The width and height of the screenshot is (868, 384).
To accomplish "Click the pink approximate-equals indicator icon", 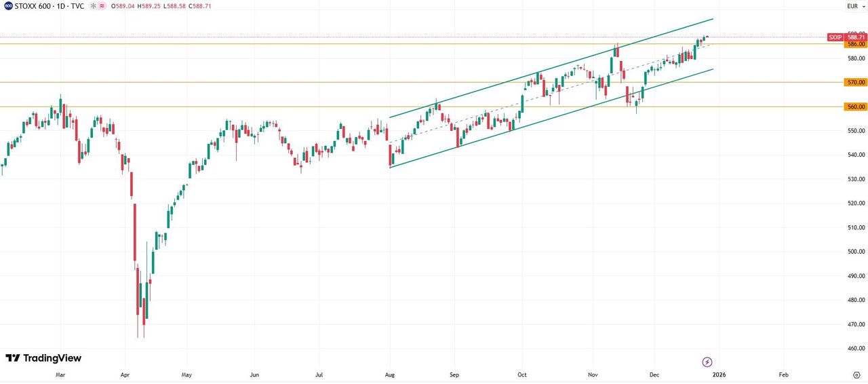I will (x=102, y=6).
